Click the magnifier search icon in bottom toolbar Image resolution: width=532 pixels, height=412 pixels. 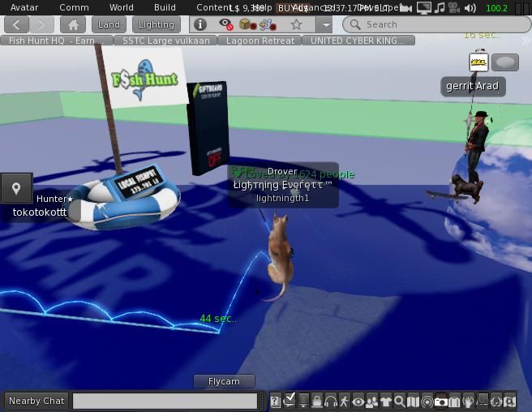[399, 401]
